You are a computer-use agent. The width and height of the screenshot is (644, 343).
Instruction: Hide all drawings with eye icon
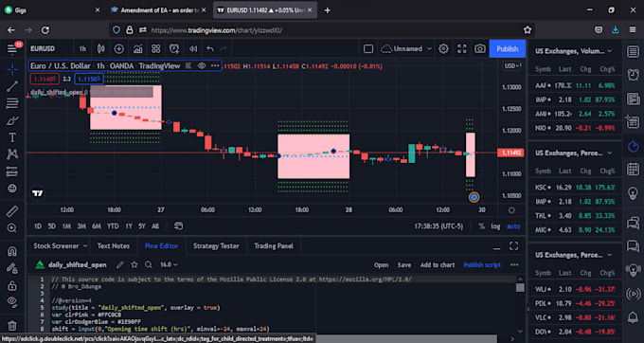coord(12,302)
